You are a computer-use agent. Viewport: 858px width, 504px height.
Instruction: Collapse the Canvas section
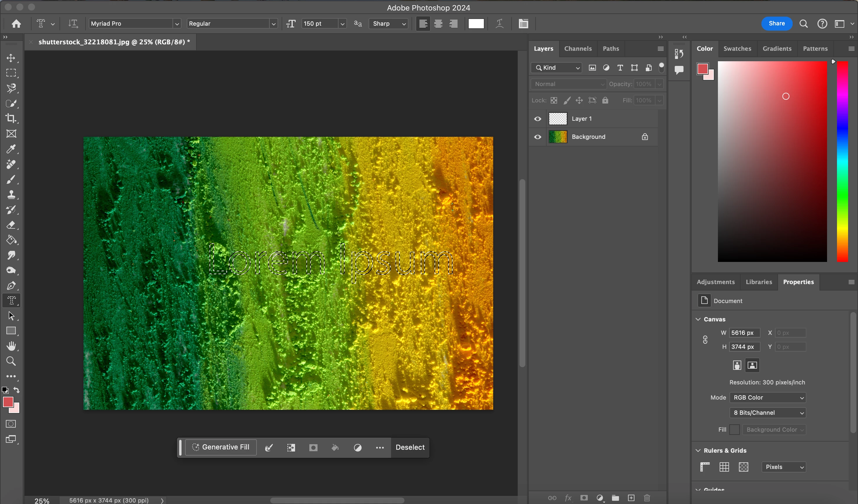click(698, 319)
